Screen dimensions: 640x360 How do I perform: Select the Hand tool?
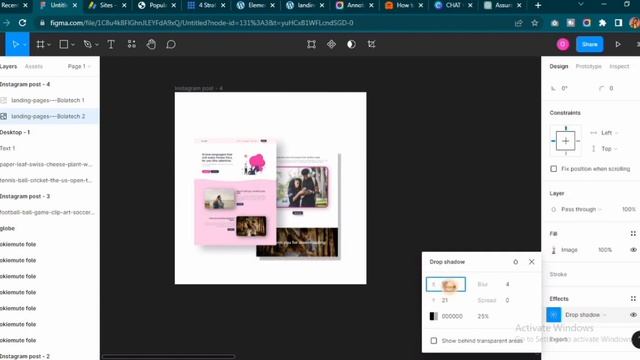(x=151, y=44)
